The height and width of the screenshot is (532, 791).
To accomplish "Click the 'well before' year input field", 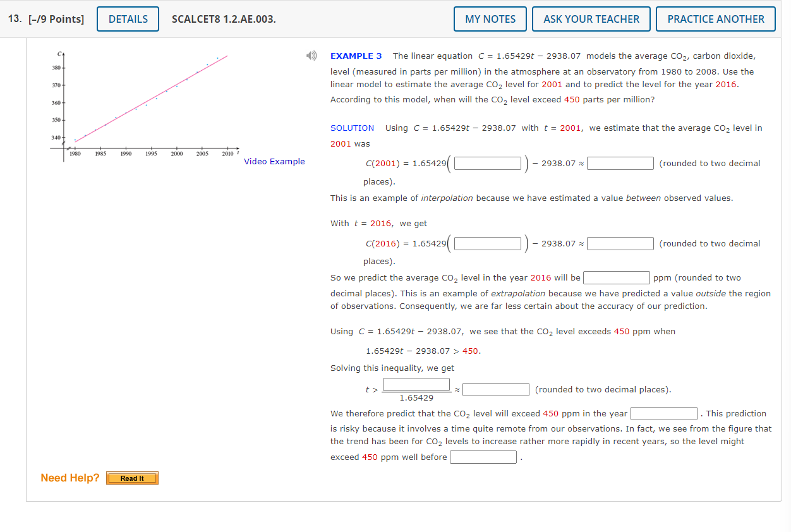I will [483, 457].
